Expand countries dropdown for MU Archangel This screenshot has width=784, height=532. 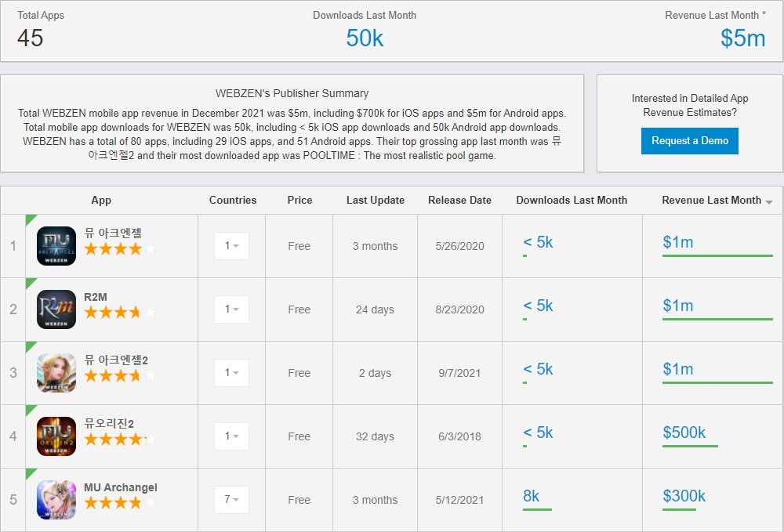pos(231,500)
